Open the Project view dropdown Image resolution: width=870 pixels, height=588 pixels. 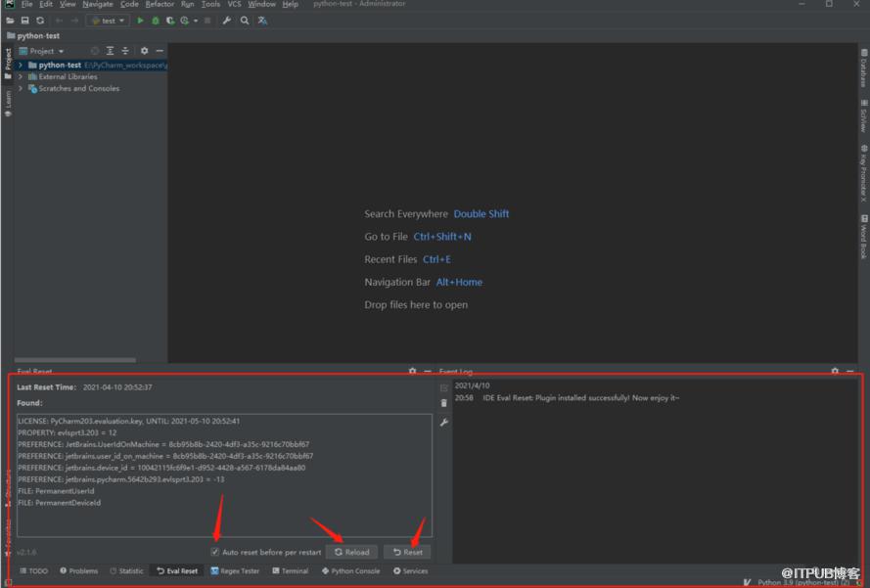coord(42,51)
